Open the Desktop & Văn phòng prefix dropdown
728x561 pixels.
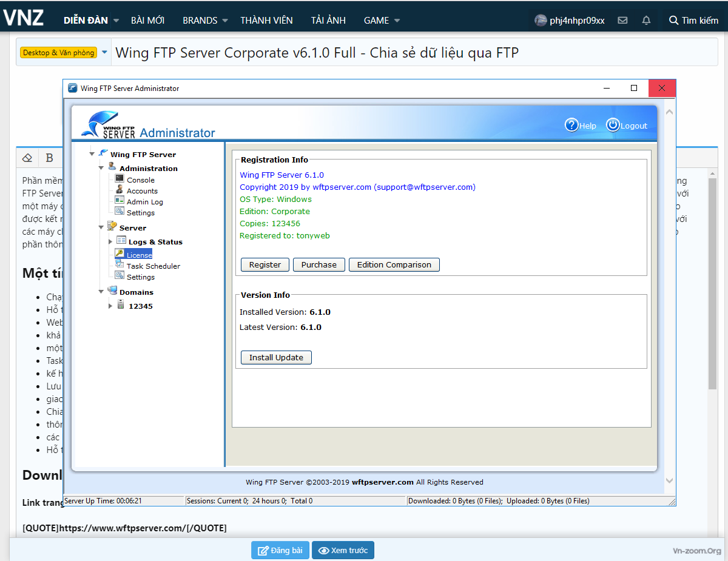point(104,53)
